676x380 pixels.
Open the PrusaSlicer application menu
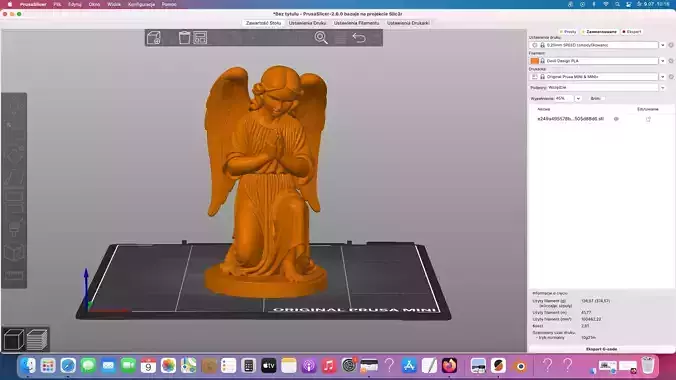33,4
